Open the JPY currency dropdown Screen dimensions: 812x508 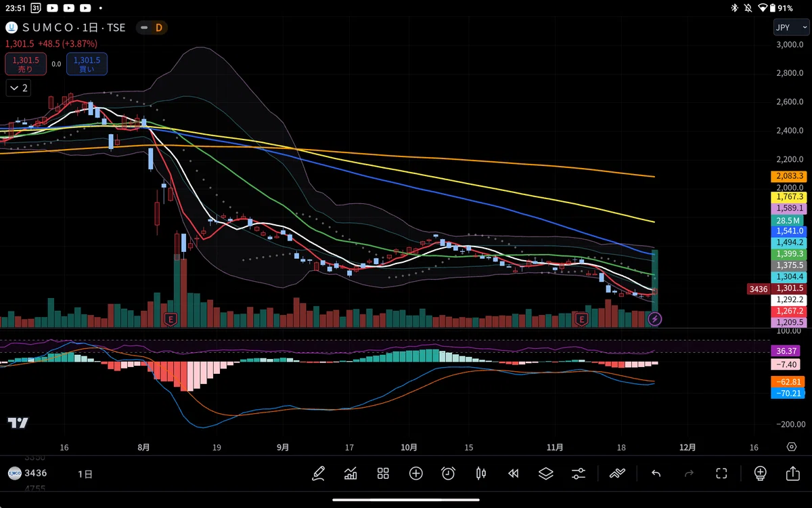791,28
